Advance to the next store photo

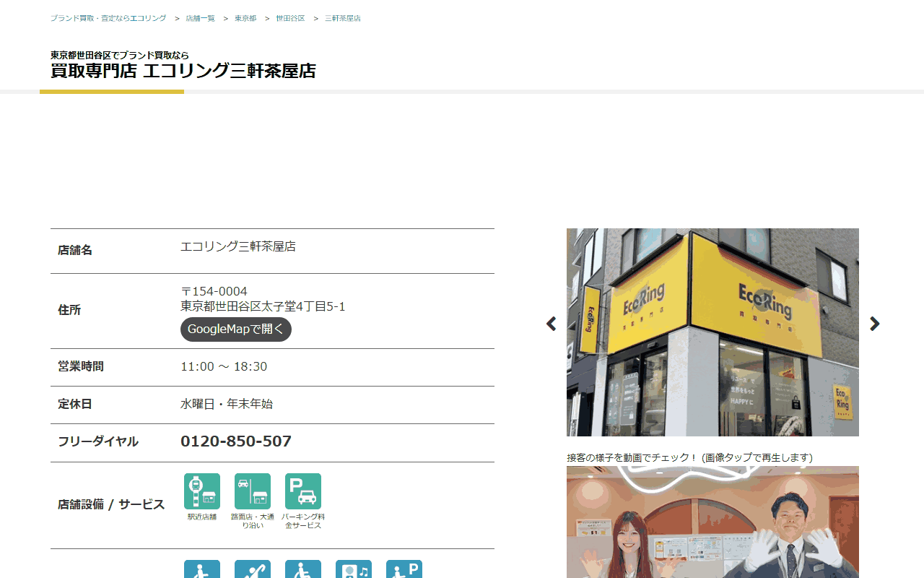875,324
